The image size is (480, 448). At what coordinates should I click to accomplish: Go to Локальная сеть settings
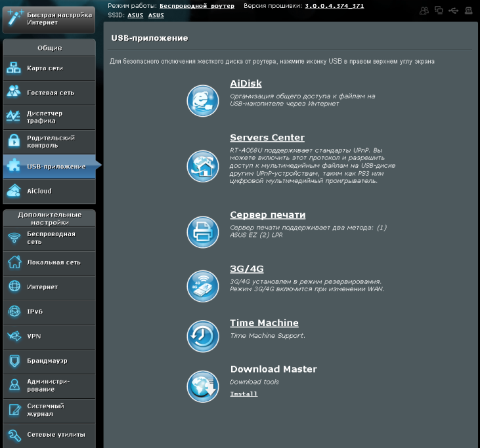coord(49,262)
